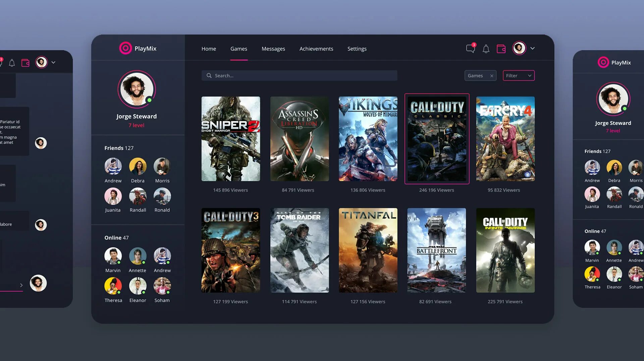
Task: Focus the Search input field
Action: 299,75
